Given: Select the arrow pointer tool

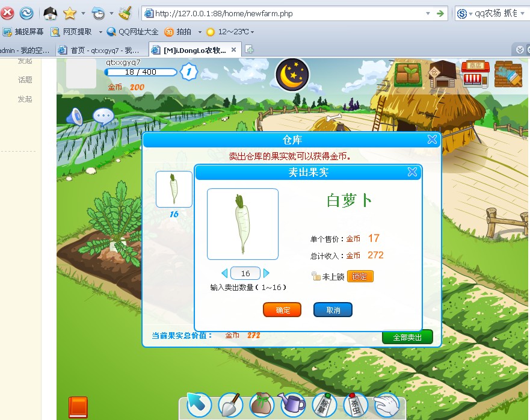Looking at the screenshot, I should click(199, 404).
